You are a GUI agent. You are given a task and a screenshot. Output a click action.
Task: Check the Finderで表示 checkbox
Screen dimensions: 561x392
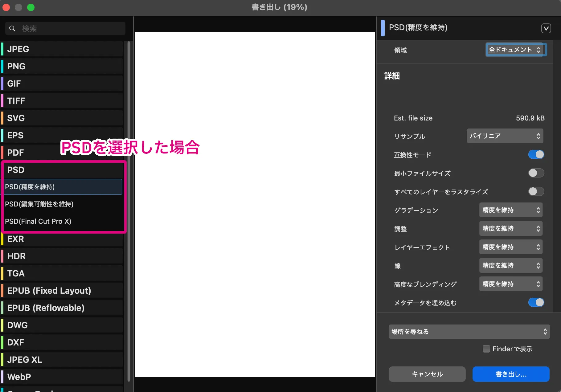[x=486, y=349]
